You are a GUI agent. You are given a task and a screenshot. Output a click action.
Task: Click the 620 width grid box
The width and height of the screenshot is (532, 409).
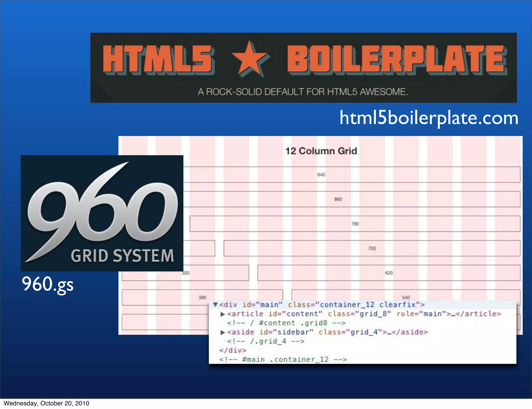pyautogui.click(x=389, y=273)
